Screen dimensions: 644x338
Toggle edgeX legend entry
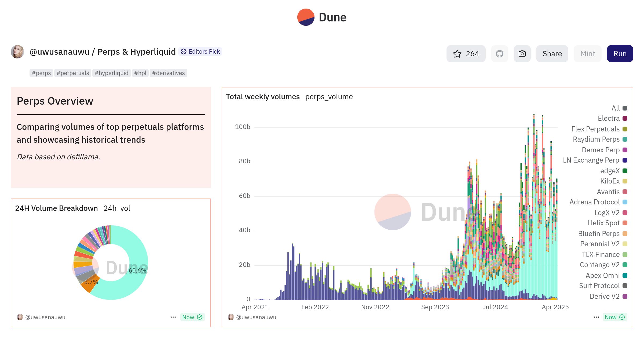614,171
